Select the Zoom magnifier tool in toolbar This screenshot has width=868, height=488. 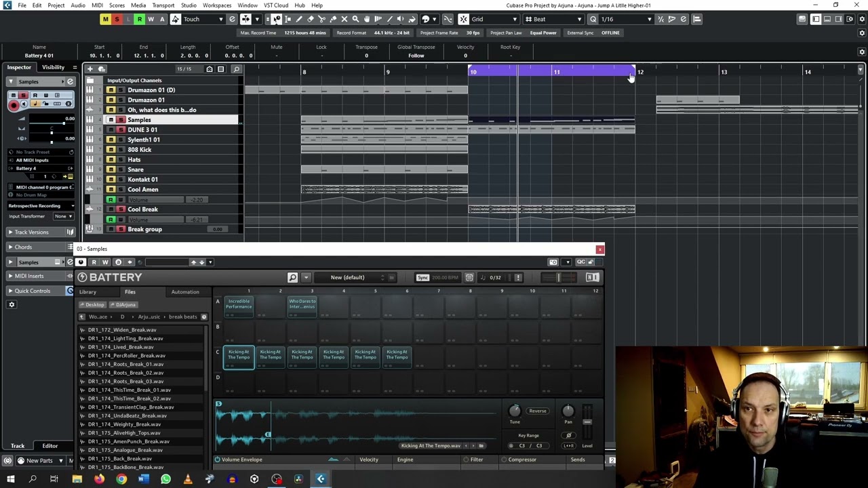[x=355, y=19]
